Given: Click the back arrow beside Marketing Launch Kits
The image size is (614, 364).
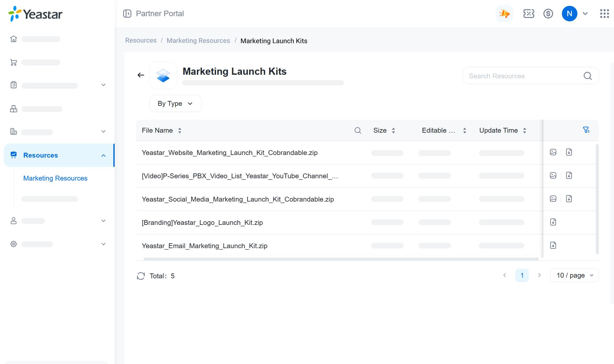Looking at the screenshot, I should pos(141,75).
